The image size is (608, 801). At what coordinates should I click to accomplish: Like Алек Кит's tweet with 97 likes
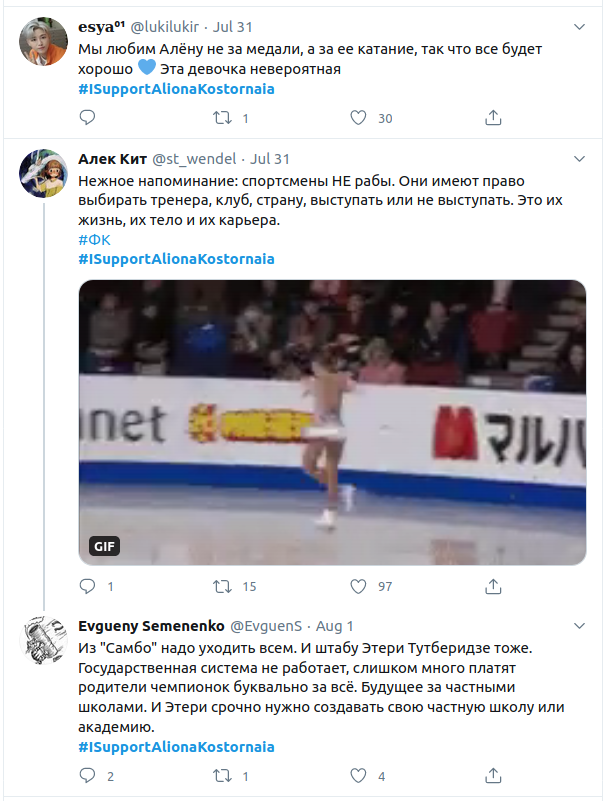point(358,586)
